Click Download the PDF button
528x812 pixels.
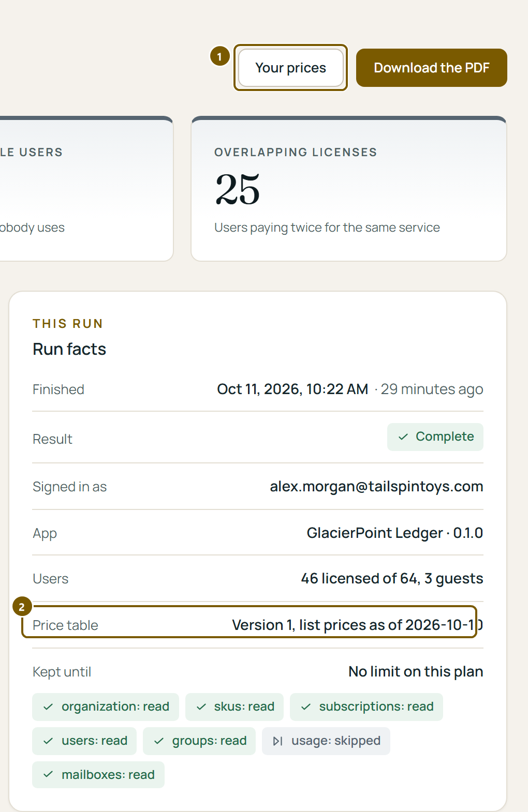[432, 68]
